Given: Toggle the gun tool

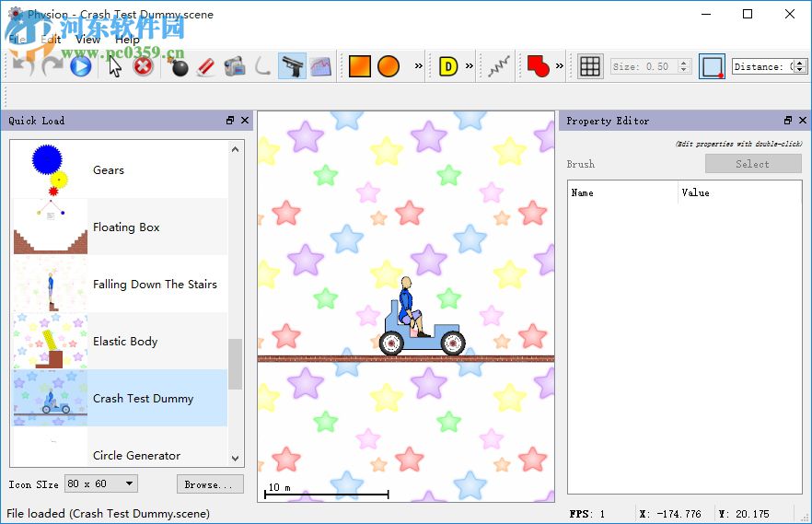Looking at the screenshot, I should pyautogui.click(x=292, y=66).
